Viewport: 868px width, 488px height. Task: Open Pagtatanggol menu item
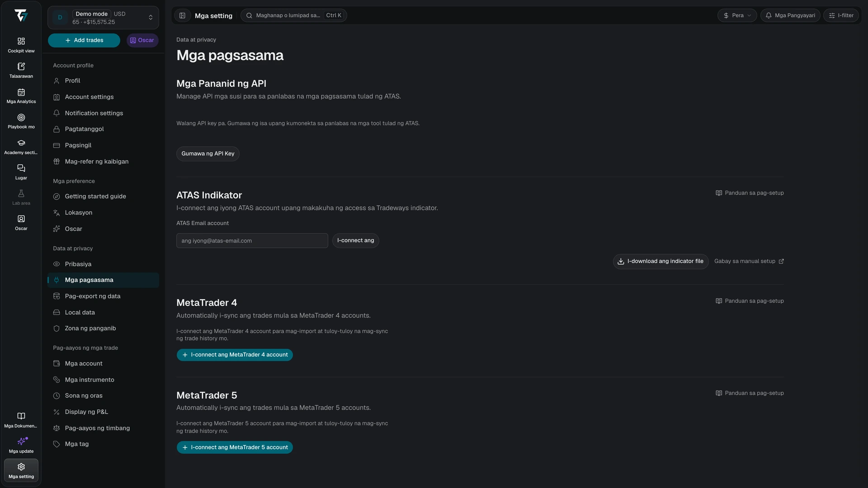103,129
